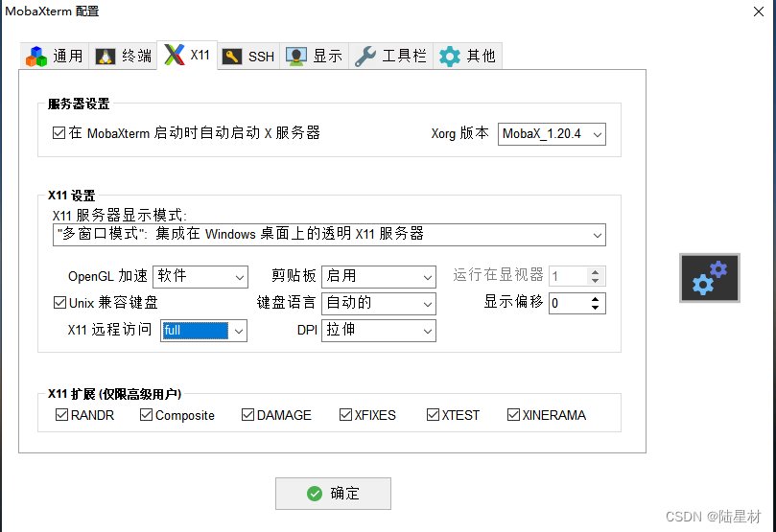This screenshot has height=532, width=776.
Task: Open the Xorg 版本 dropdown MobaX_1.20.4
Action: click(552, 134)
